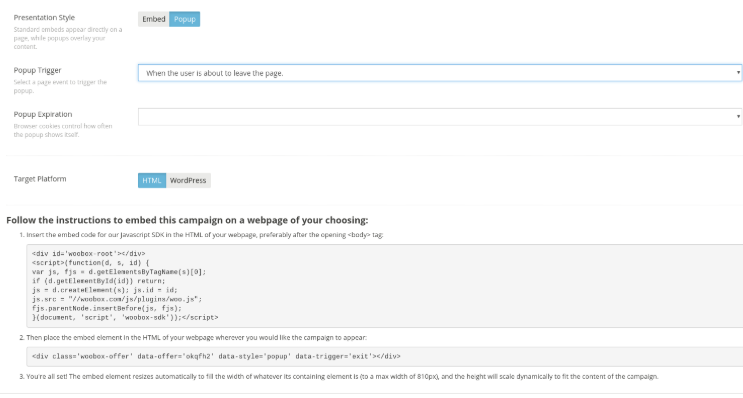
Task: Click step 2 'Then place the embed element' text
Action: pyautogui.click(x=196, y=338)
